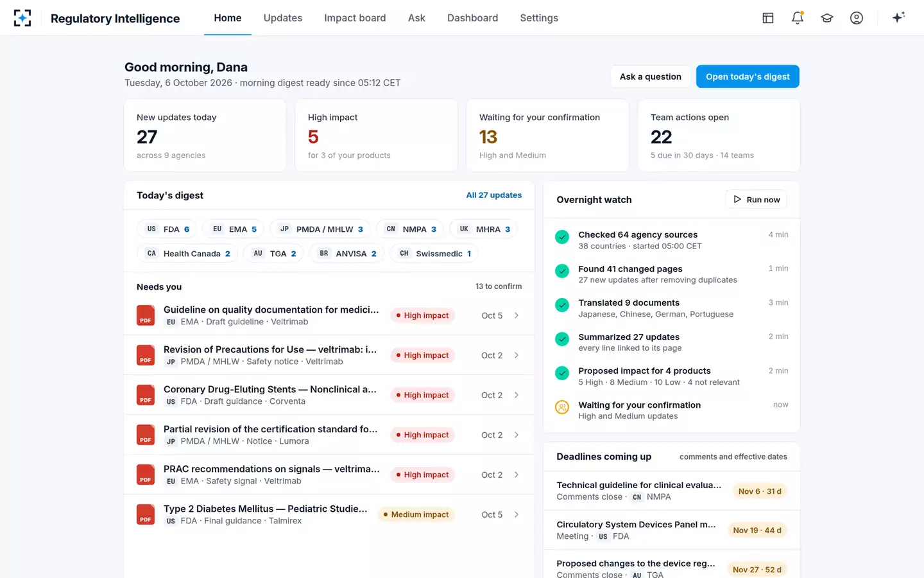
Task: Go to the Impact board tab
Action: coord(355,18)
